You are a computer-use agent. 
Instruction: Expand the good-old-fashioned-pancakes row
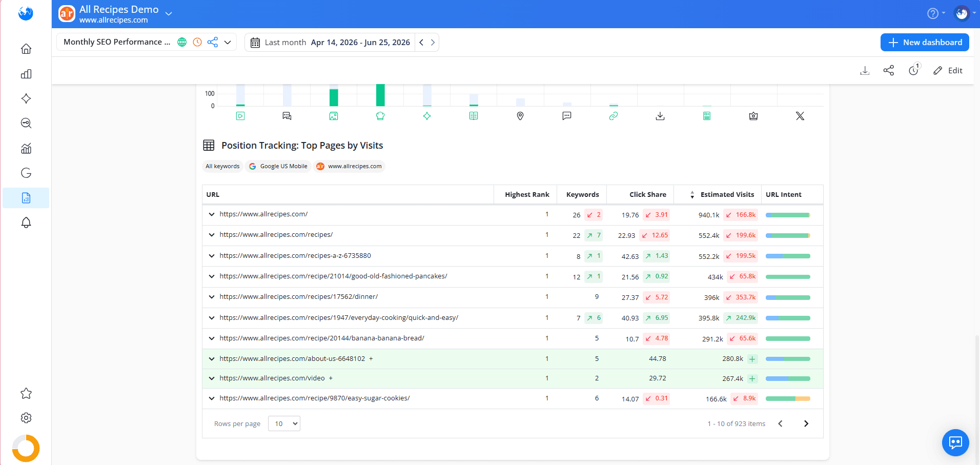[212, 276]
